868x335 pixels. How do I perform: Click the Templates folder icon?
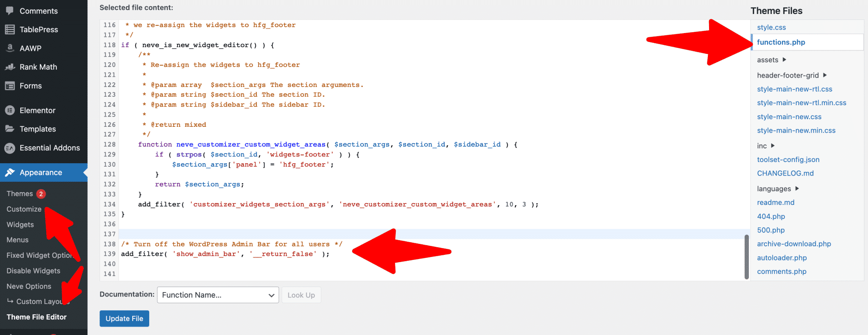pyautogui.click(x=10, y=128)
